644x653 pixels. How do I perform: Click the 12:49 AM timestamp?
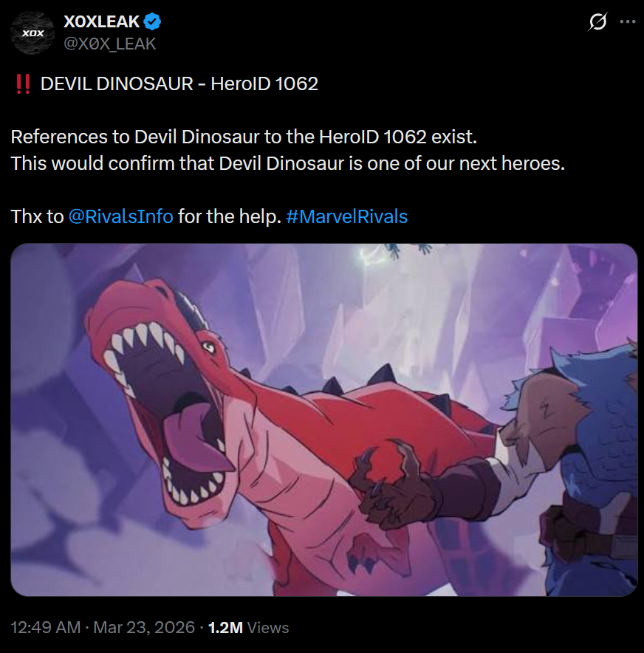(45, 628)
